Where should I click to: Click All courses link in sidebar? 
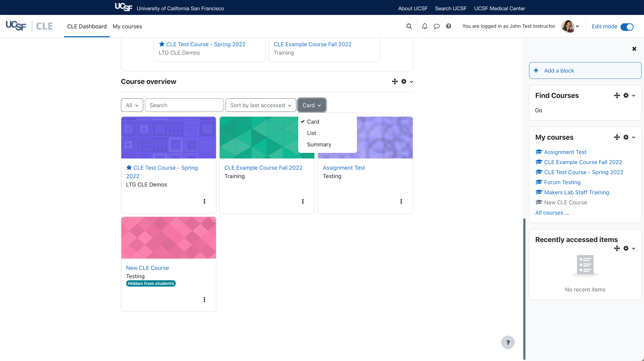(x=549, y=213)
